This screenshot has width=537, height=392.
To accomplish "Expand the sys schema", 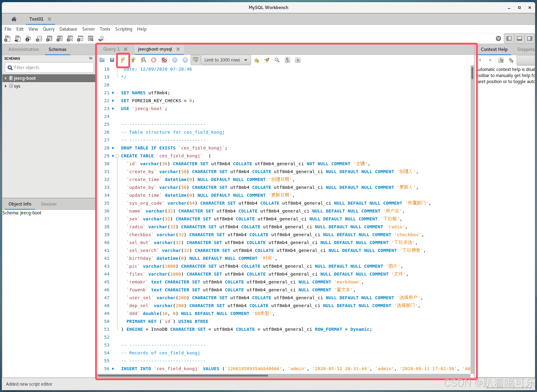I will click(6, 86).
